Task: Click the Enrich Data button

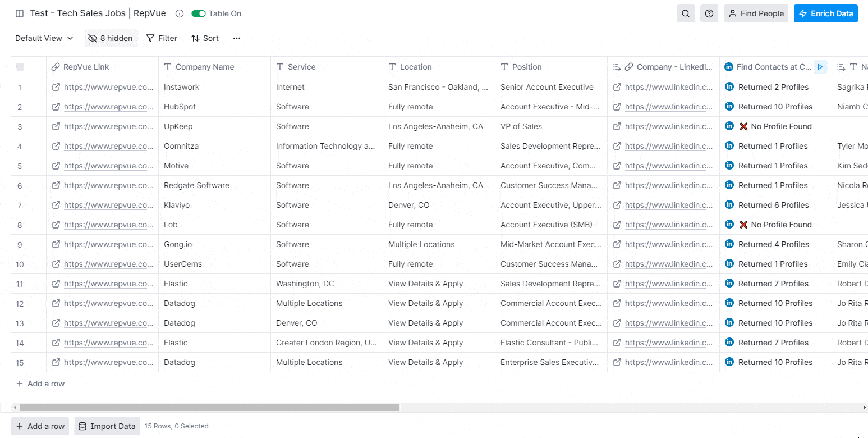Action: pyautogui.click(x=826, y=13)
